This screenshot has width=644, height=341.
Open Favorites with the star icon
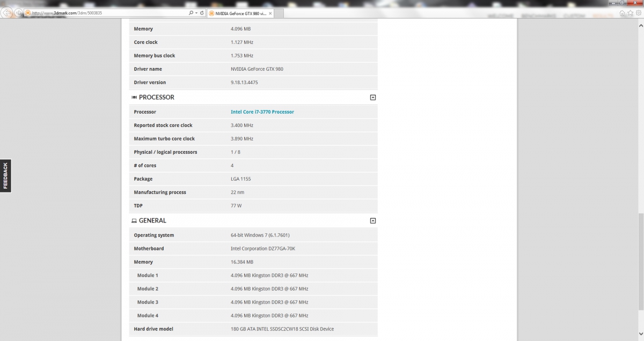tap(630, 13)
